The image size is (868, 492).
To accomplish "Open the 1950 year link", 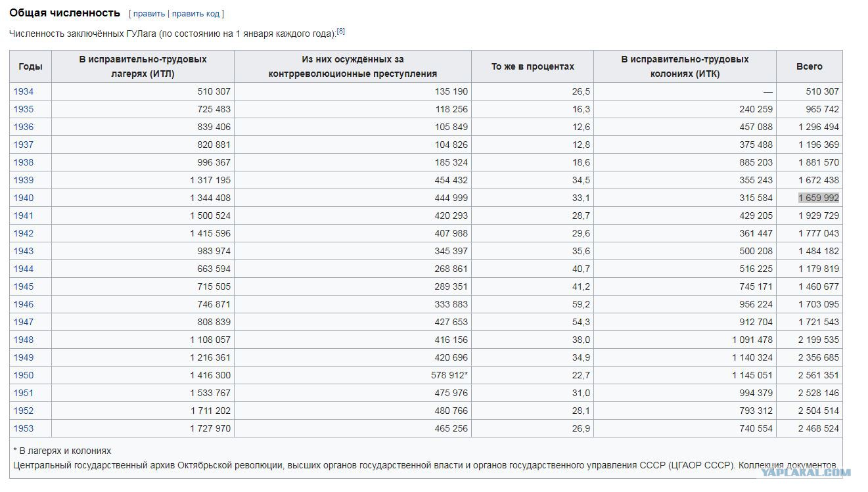I will [23, 375].
